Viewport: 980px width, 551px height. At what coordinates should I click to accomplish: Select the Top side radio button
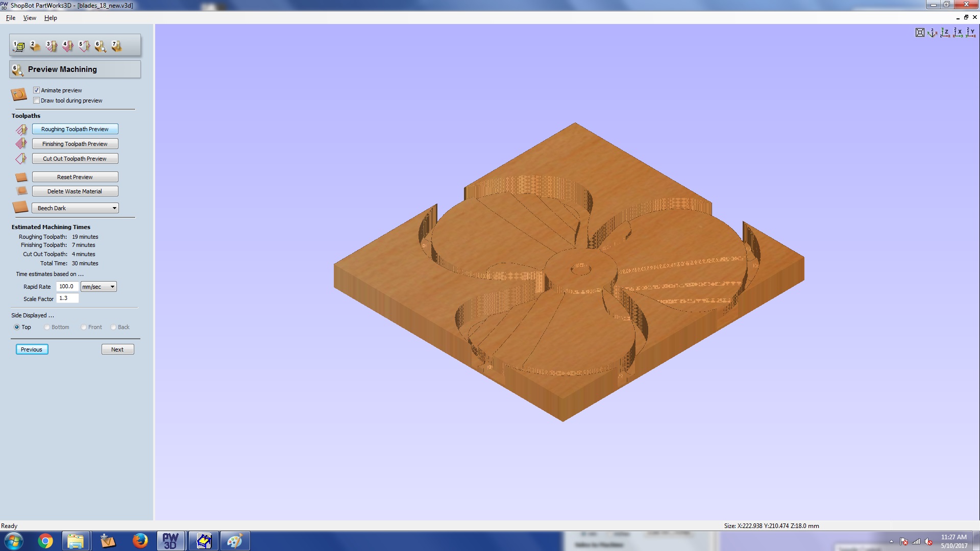point(17,327)
